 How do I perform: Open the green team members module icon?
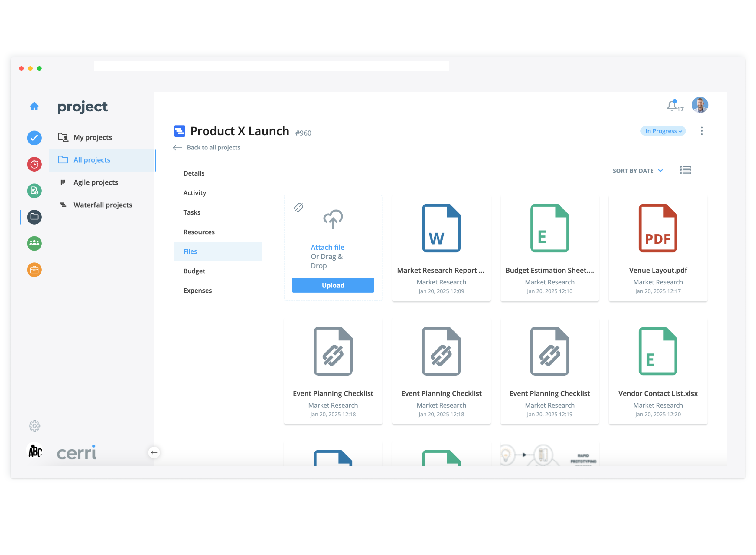point(34,243)
